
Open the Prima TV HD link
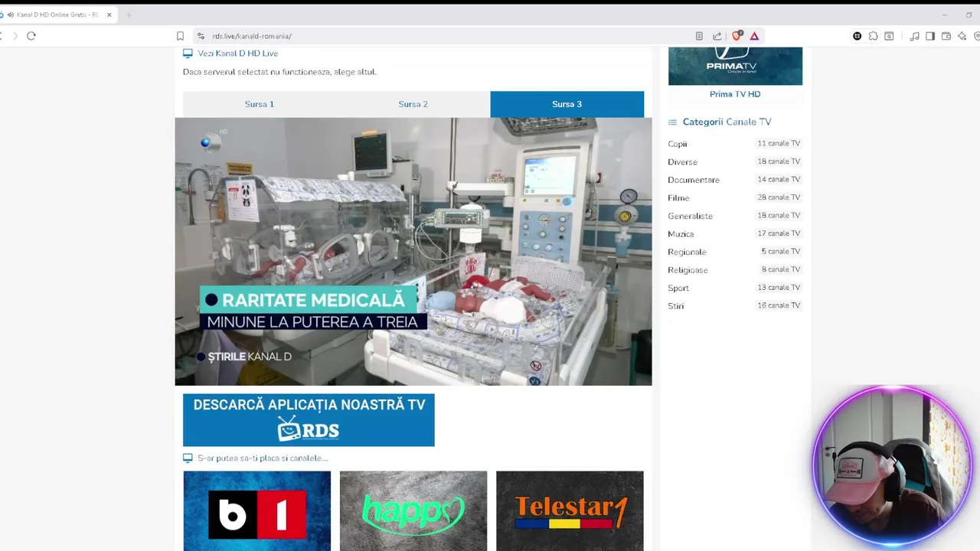(735, 94)
